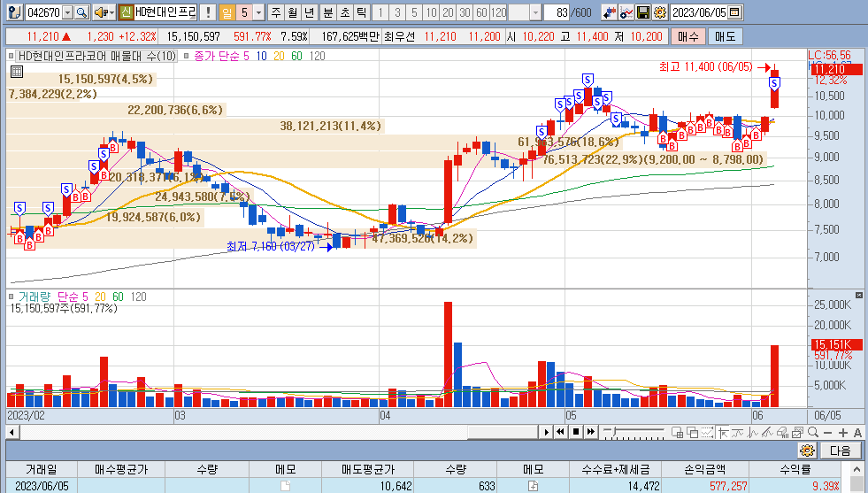Viewport: 868px width, 493px height.
Task: Select the 년 (yearly) period toggle
Action: coord(310,12)
